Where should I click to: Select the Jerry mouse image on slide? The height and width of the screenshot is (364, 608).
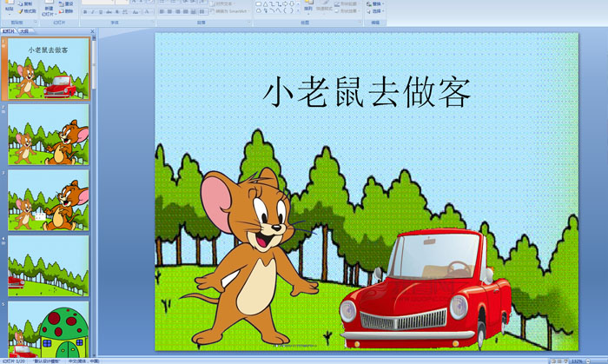(x=250, y=258)
